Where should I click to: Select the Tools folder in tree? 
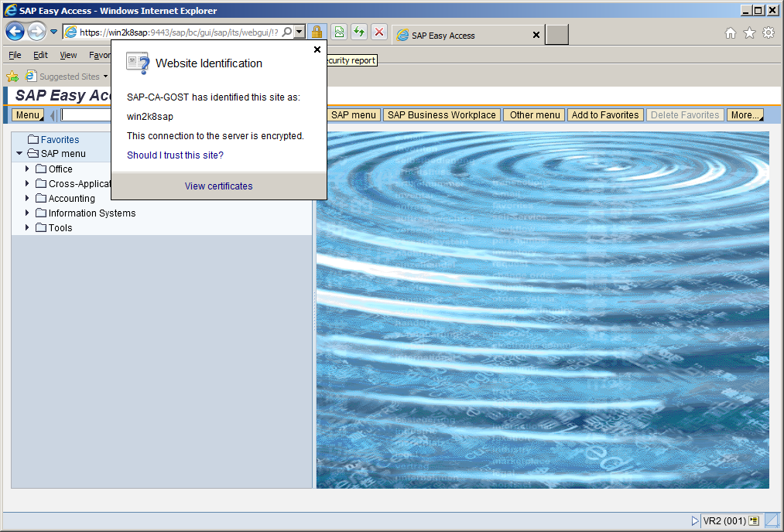60,227
